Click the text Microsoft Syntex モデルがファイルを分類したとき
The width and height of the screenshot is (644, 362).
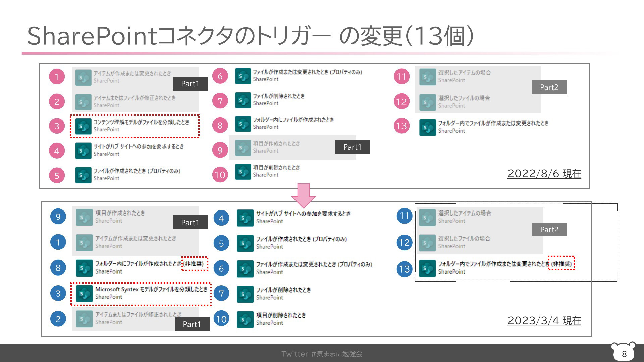(151, 289)
